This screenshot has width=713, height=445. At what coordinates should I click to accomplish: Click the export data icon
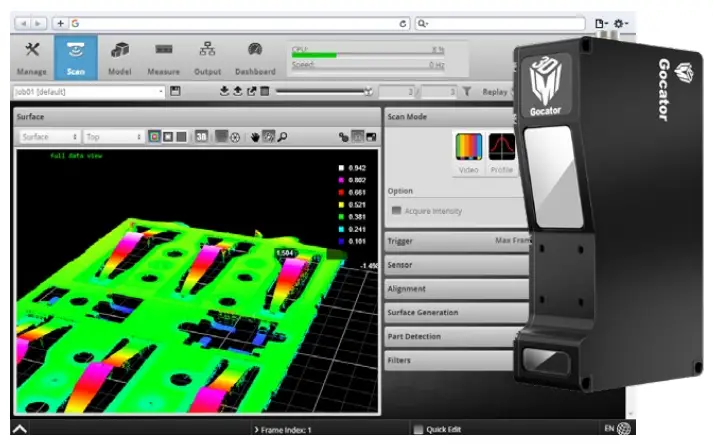pyautogui.click(x=251, y=91)
